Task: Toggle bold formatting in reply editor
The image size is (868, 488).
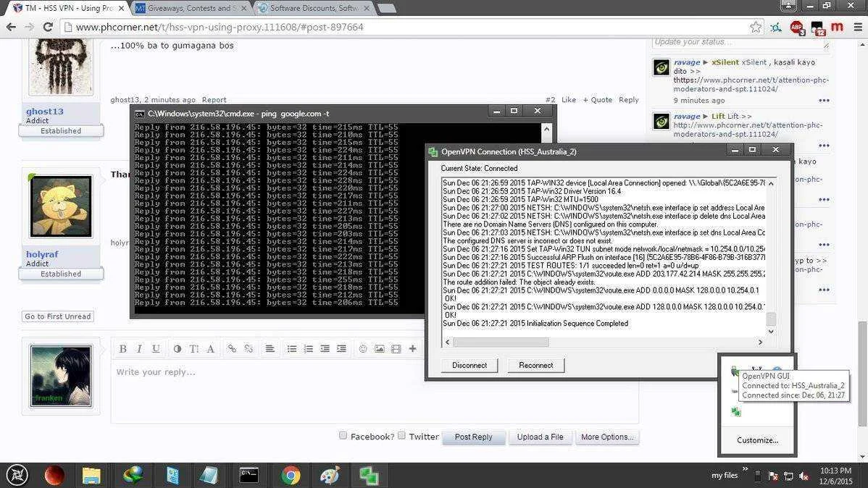Action: click(x=123, y=348)
